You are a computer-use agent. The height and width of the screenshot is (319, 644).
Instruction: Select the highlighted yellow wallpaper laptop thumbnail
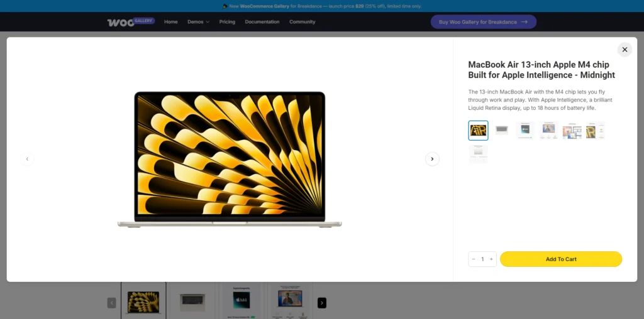pyautogui.click(x=478, y=131)
